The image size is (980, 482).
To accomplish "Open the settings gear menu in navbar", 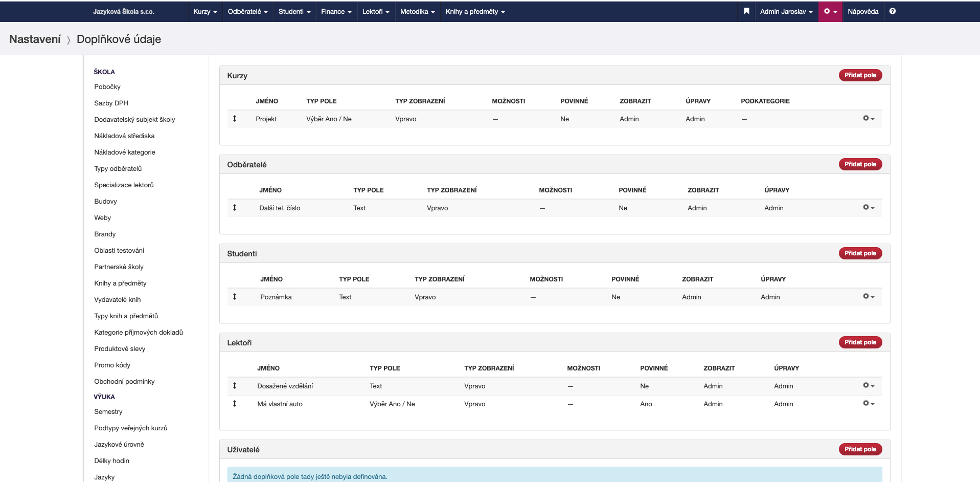I will point(830,11).
